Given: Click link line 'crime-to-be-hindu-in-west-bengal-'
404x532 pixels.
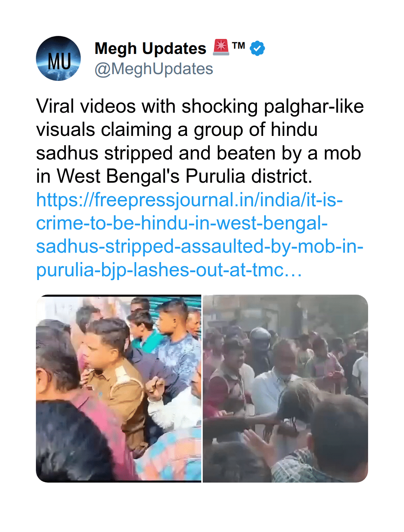Looking at the screenshot, I should coord(182,223).
